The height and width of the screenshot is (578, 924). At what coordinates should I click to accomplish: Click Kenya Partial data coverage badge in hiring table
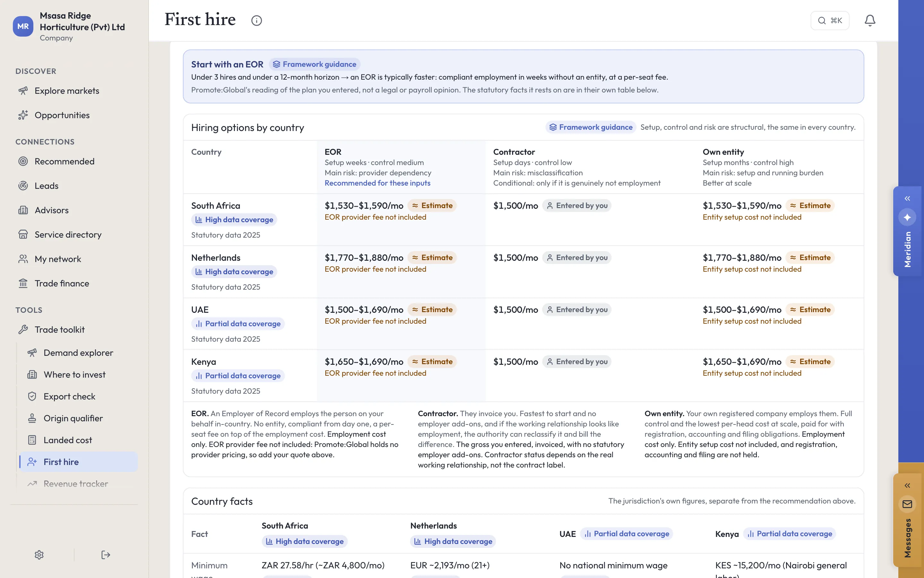click(x=238, y=376)
